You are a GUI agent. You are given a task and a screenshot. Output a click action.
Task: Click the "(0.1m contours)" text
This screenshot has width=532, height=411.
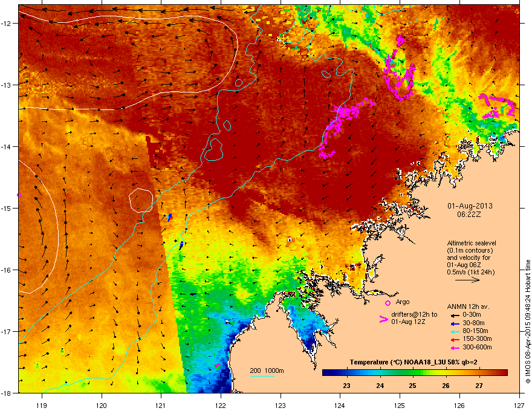pyautogui.click(x=470, y=251)
